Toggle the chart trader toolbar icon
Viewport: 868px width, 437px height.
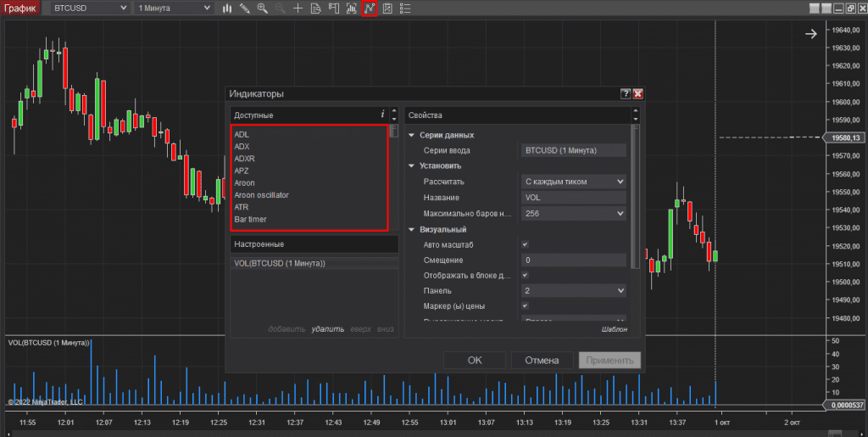(x=334, y=8)
